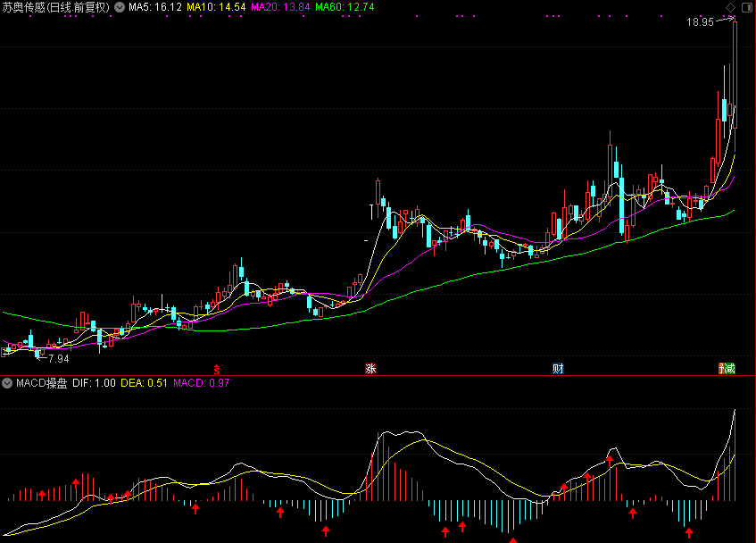
Task: Click the MA20: 13.84 indicator label
Action: pyautogui.click(x=280, y=7)
